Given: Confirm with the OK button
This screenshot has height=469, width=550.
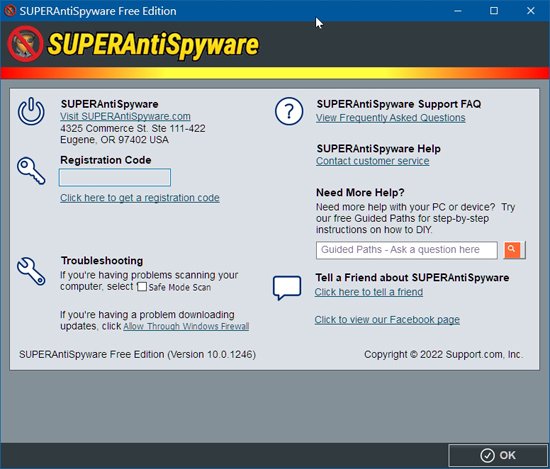Looking at the screenshot, I should pyautogui.click(x=498, y=455).
